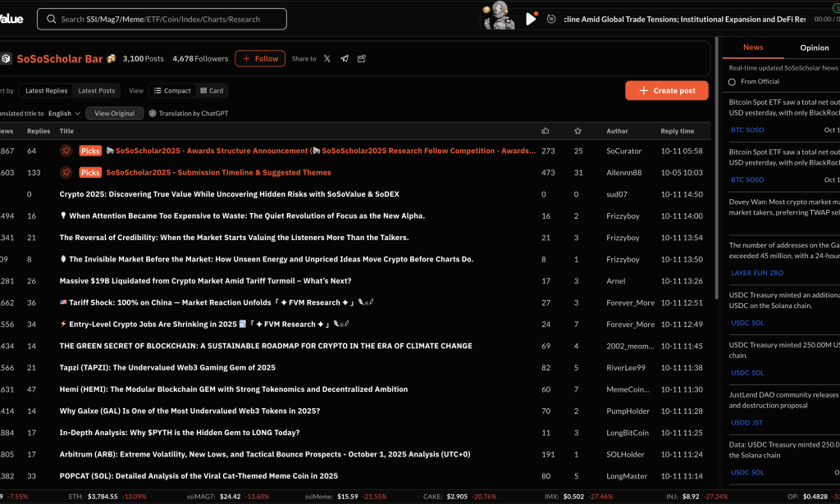Enable From Official radio filter
This screenshot has width=840, height=504.
[x=732, y=82]
